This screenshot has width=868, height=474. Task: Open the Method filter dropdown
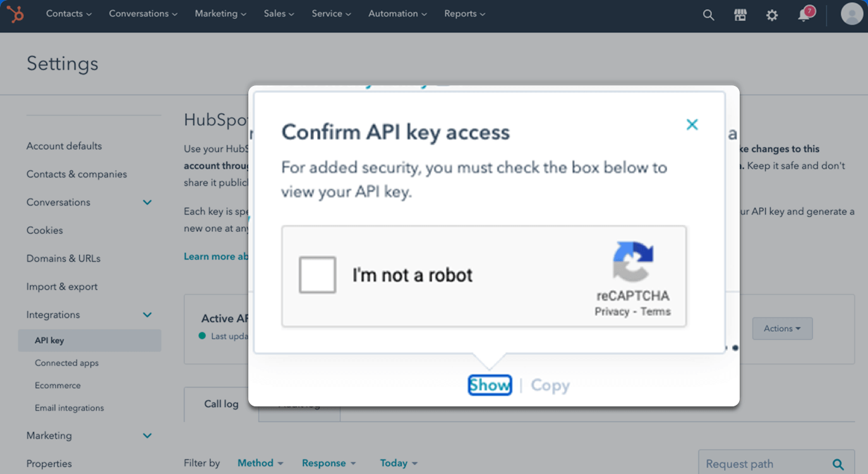point(260,463)
